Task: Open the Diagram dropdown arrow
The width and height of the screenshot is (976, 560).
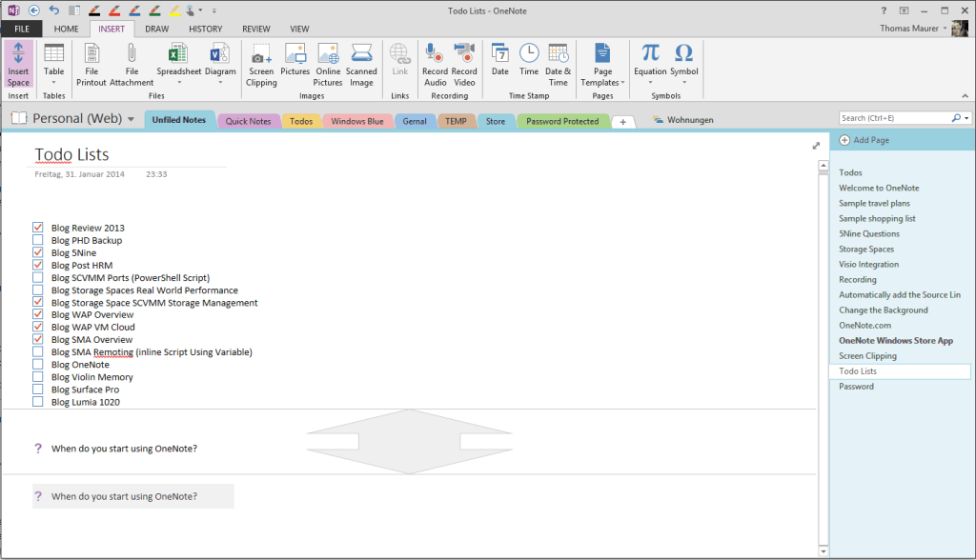Action: click(x=220, y=82)
